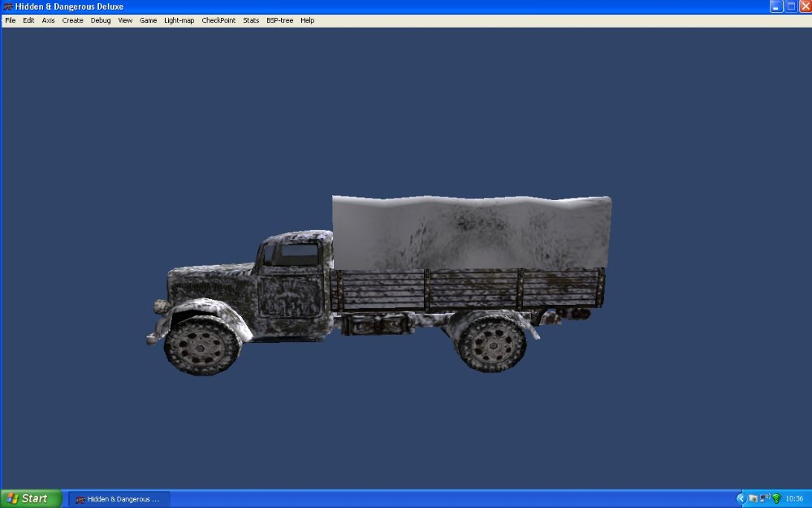
Task: Open the View menu
Action: pos(125,20)
